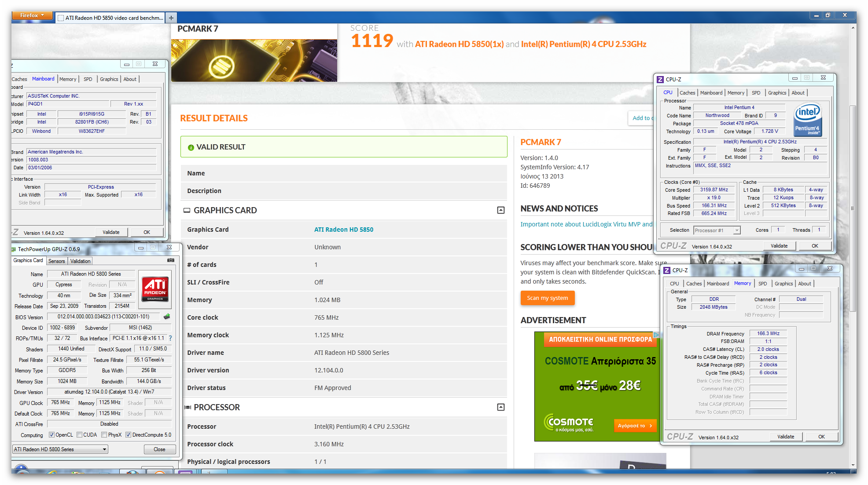Click the Core Speed value 3159.87 MHz

tap(714, 190)
